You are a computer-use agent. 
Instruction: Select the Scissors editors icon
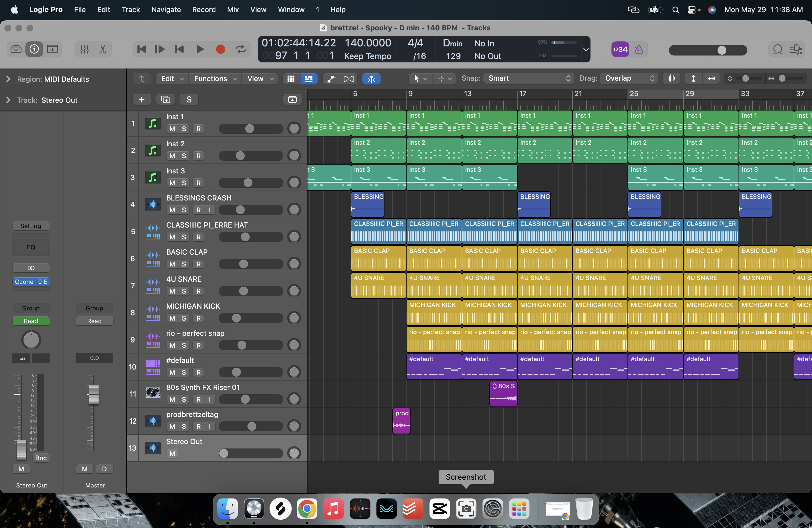pos(103,49)
